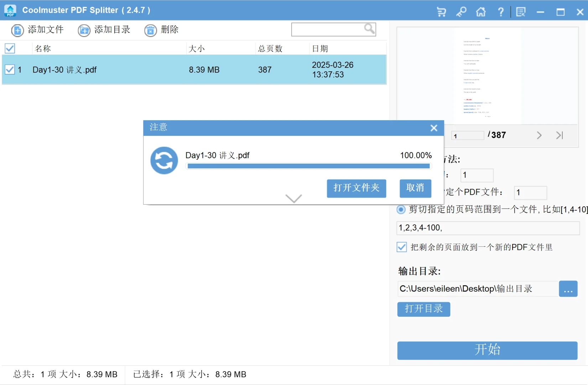Edit the PDF file count field
588x385 pixels.
point(530,192)
